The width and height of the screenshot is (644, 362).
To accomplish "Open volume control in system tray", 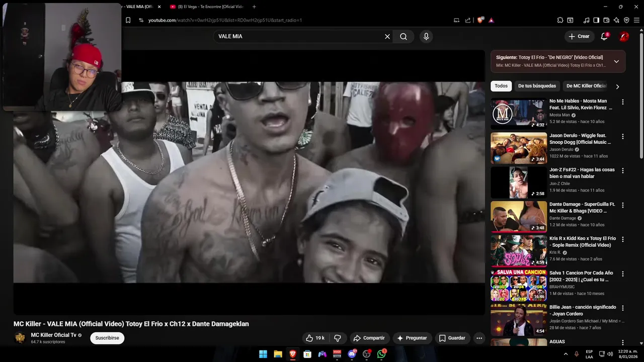I will pos(610,354).
